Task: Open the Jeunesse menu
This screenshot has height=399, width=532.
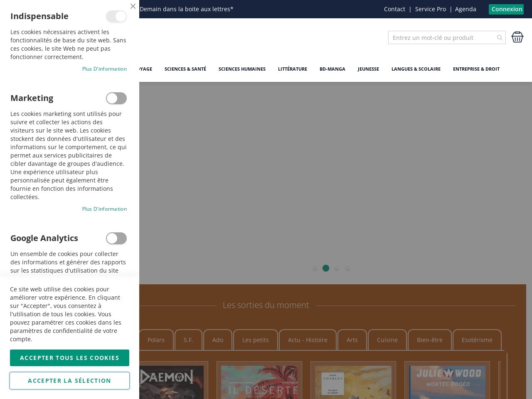Action: (x=368, y=69)
